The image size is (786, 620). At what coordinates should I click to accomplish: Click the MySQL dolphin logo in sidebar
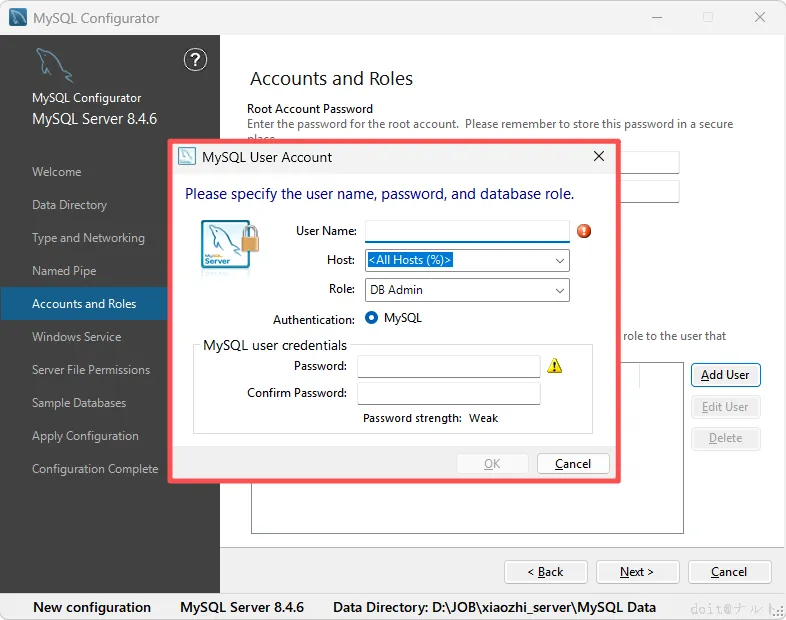(54, 65)
